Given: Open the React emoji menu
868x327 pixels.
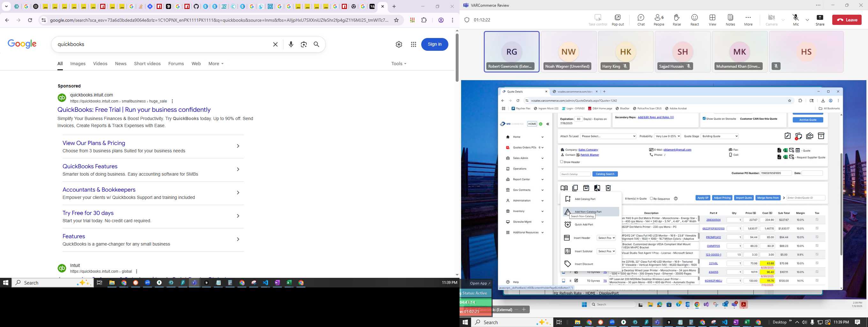Looking at the screenshot, I should click(x=694, y=20).
